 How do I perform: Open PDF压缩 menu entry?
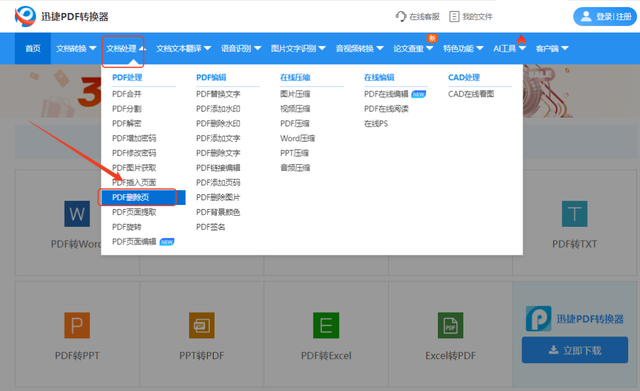pyautogui.click(x=295, y=123)
